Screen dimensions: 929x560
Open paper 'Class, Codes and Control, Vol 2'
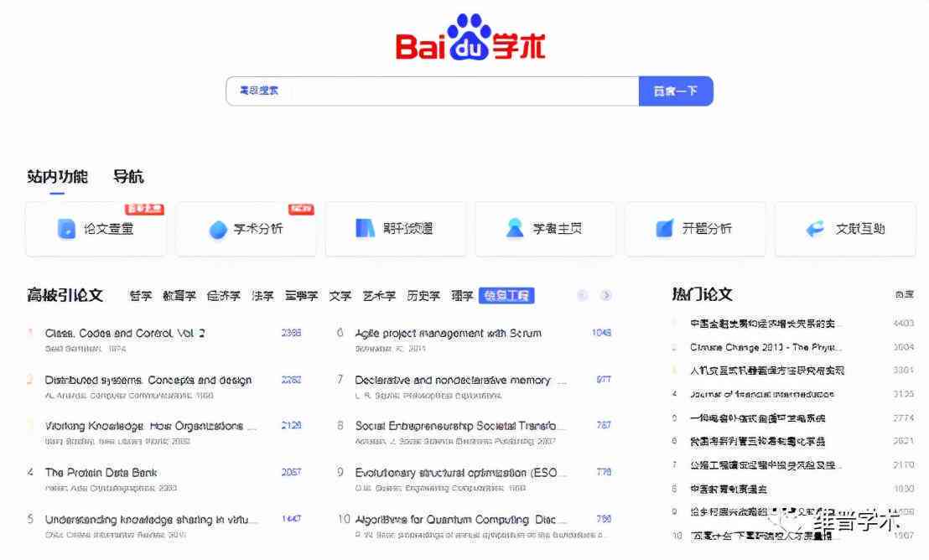[125, 333]
